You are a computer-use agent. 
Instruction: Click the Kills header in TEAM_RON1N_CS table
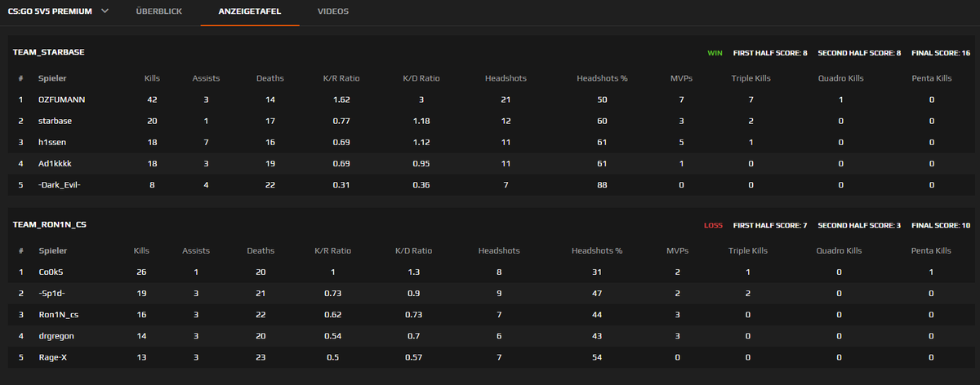(142, 250)
